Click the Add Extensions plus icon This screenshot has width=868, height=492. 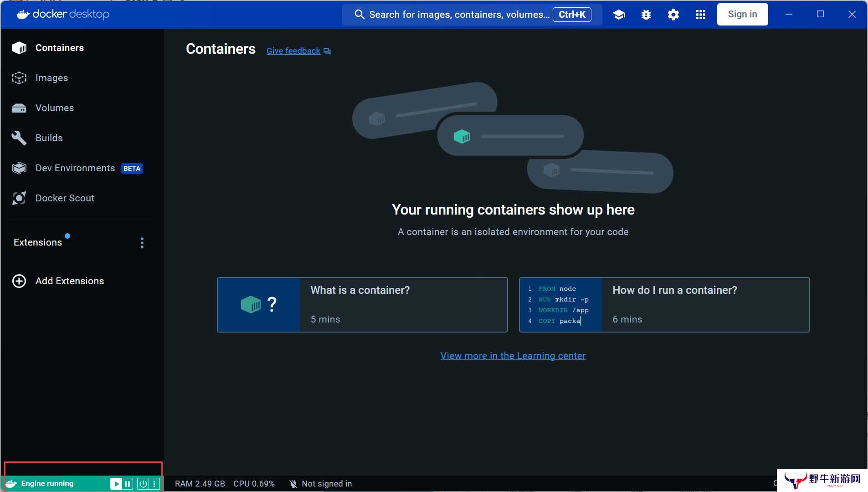(x=19, y=281)
